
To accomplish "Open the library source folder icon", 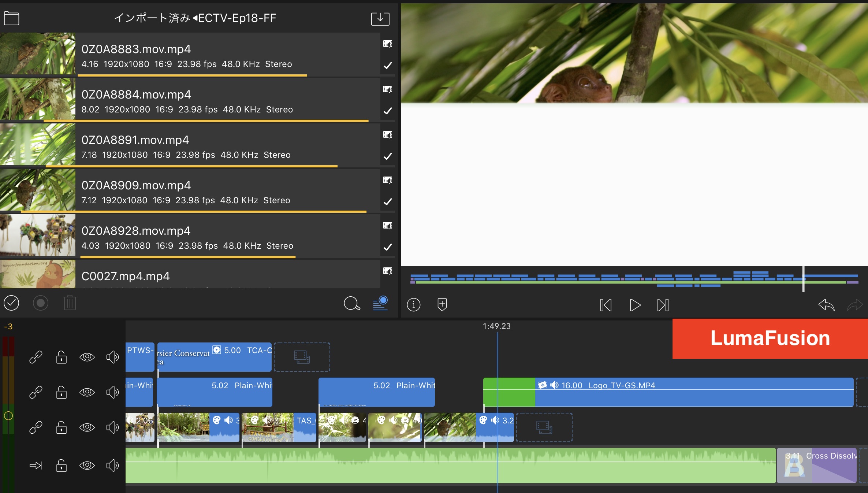I will pyautogui.click(x=11, y=18).
